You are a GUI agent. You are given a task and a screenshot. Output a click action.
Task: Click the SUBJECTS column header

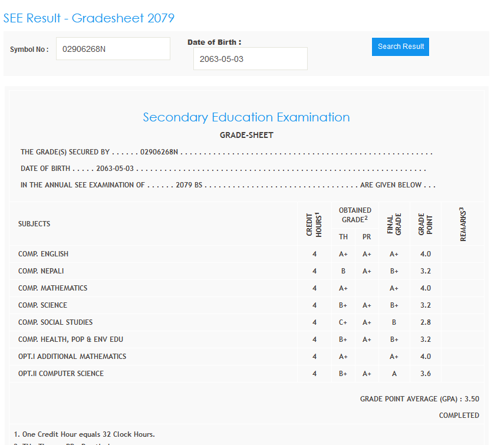pos(34,224)
